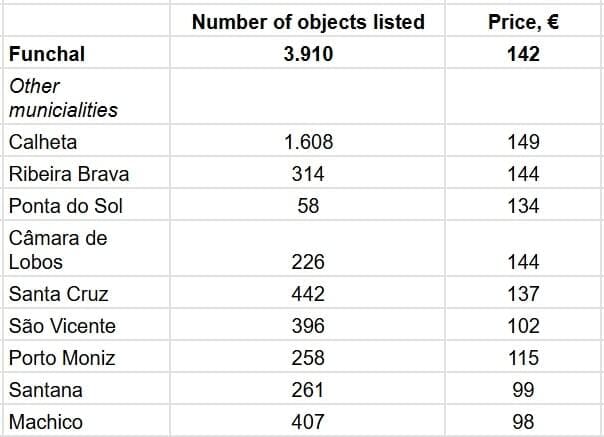This screenshot has height=437, width=604.
Task: Click the Câmara de Lobos cell
Action: click(58, 250)
